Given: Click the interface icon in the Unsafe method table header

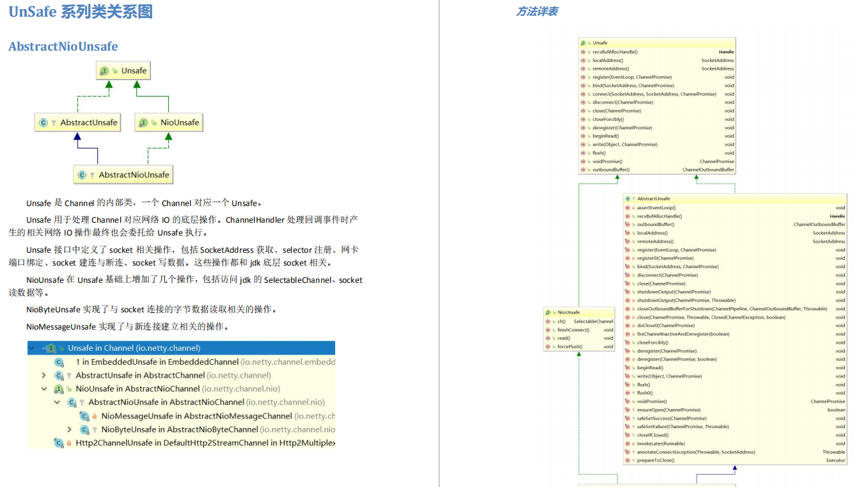Looking at the screenshot, I should coord(583,43).
